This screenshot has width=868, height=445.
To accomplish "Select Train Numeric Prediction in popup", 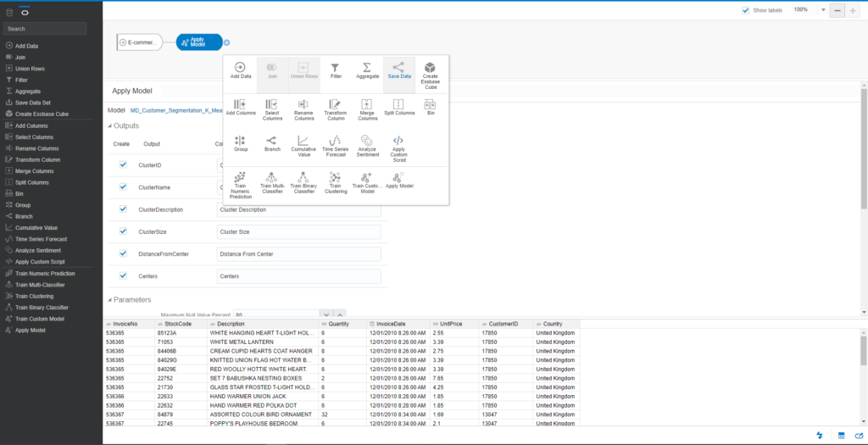I will click(x=240, y=186).
